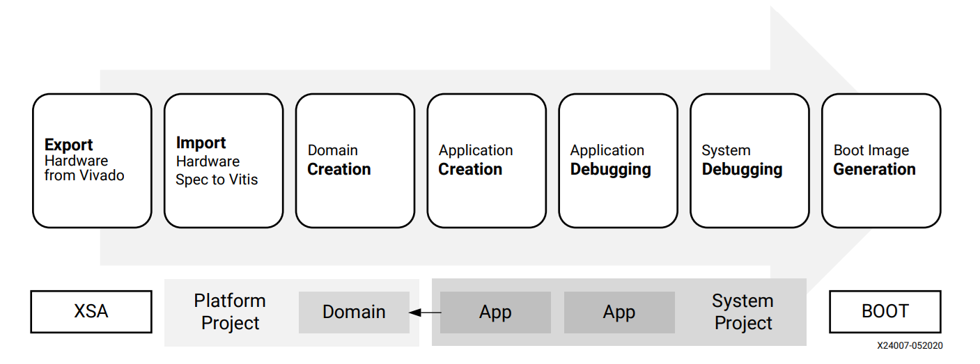Image resolution: width=980 pixels, height=364 pixels.
Task: Select the Application Creation step box
Action: [486, 161]
